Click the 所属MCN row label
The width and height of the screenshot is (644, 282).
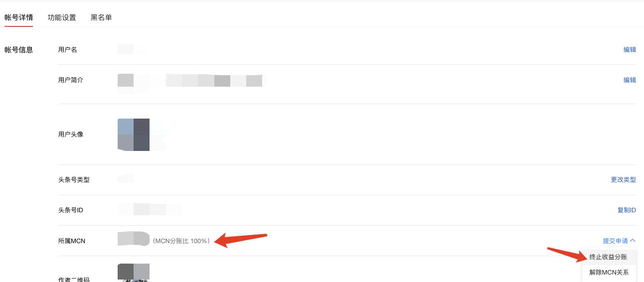pos(72,241)
